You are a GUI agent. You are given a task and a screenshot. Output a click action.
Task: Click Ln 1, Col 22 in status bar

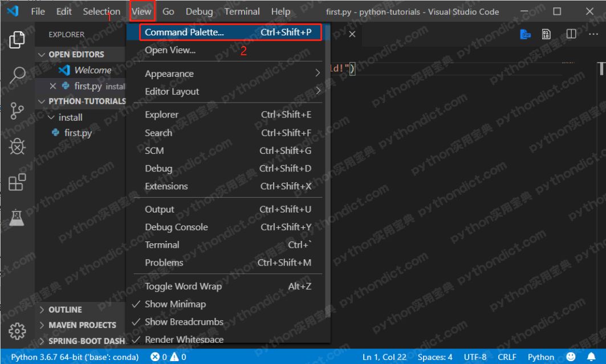coord(384,357)
